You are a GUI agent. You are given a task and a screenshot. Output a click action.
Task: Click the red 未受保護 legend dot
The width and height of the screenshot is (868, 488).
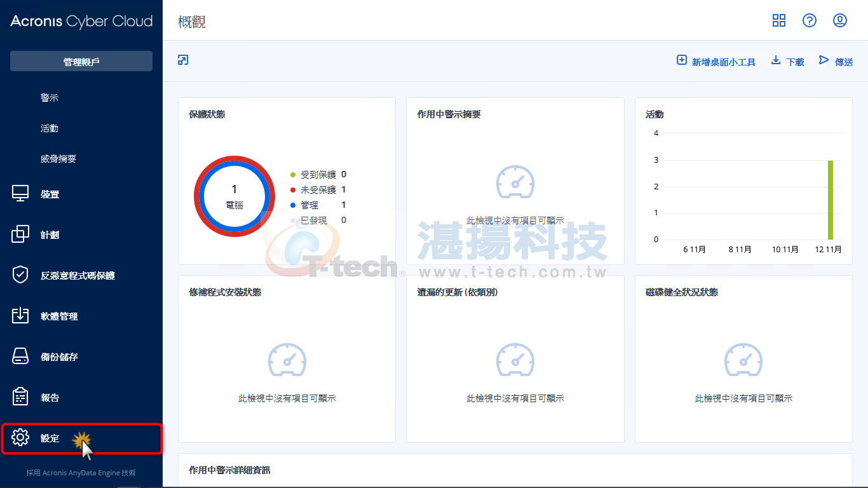point(293,190)
